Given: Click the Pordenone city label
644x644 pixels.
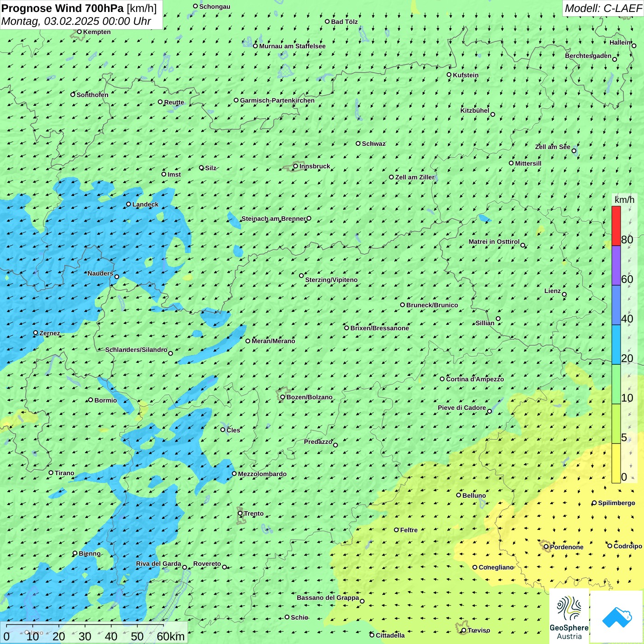Looking at the screenshot, I should (567, 547).
